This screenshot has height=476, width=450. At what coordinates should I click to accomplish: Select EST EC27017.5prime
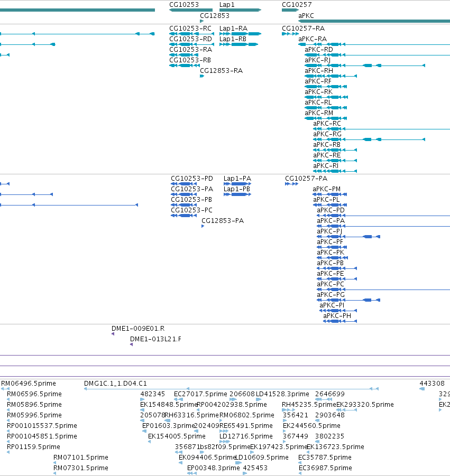[x=200, y=394]
